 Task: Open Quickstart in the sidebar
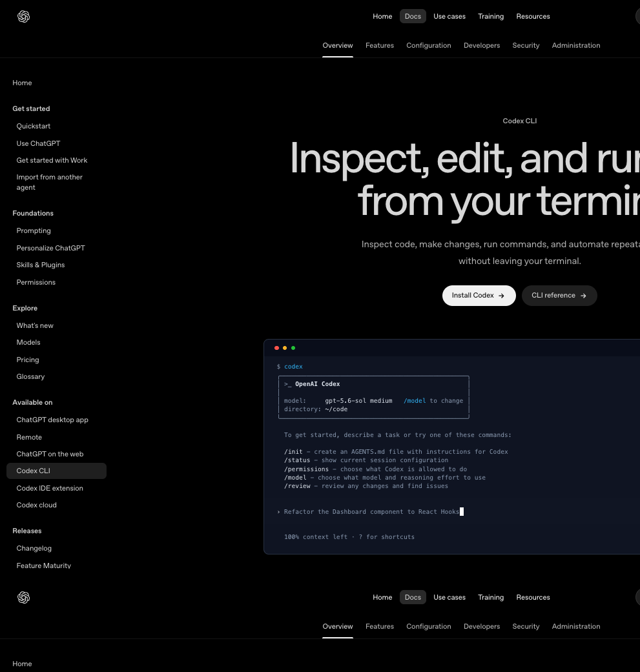point(34,126)
